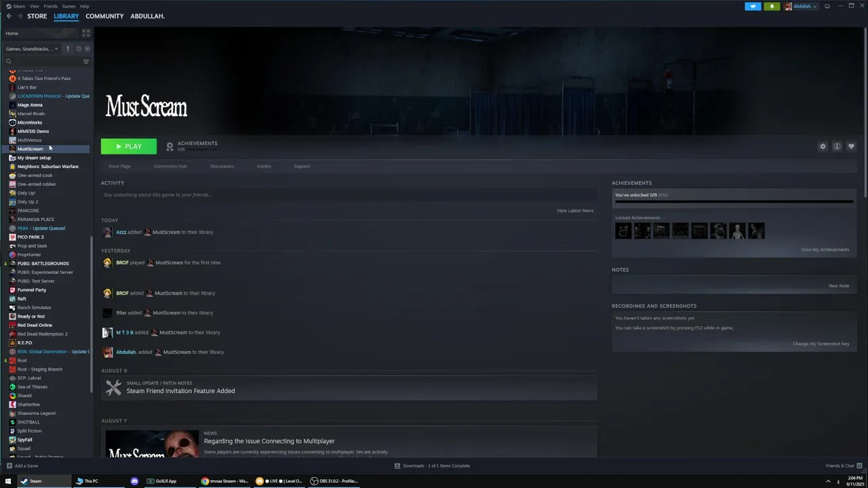The width and height of the screenshot is (868, 488).
Task: Open the first locked achievement thumbnail
Action: (623, 231)
